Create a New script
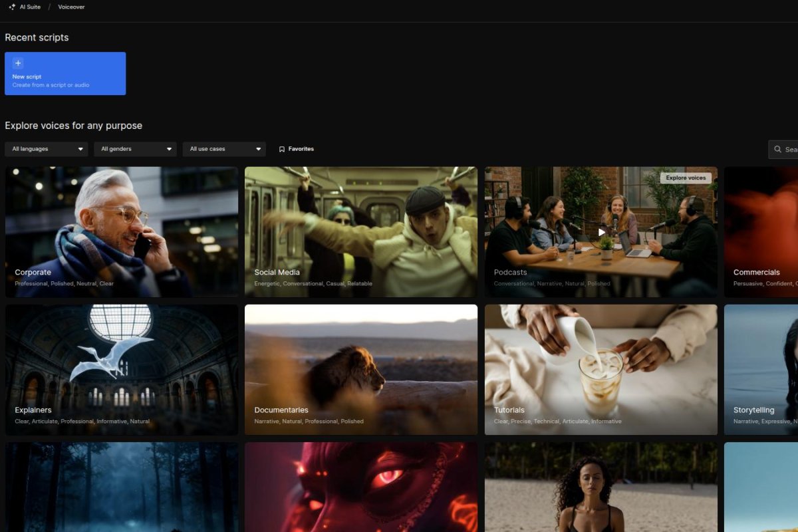 [x=65, y=73]
